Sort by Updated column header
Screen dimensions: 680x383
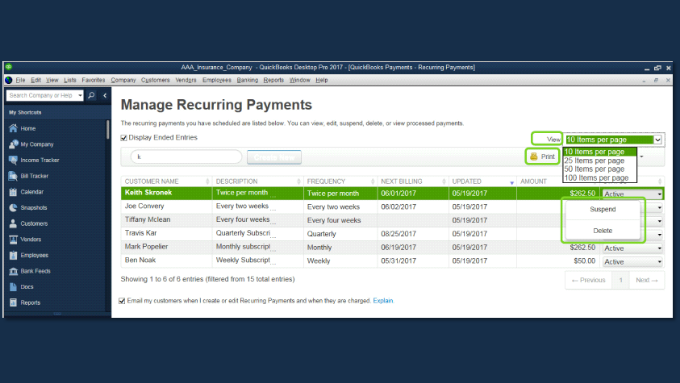click(x=482, y=181)
